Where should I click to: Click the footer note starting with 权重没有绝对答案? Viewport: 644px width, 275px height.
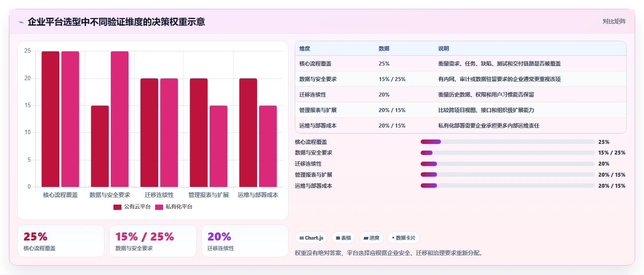390,253
